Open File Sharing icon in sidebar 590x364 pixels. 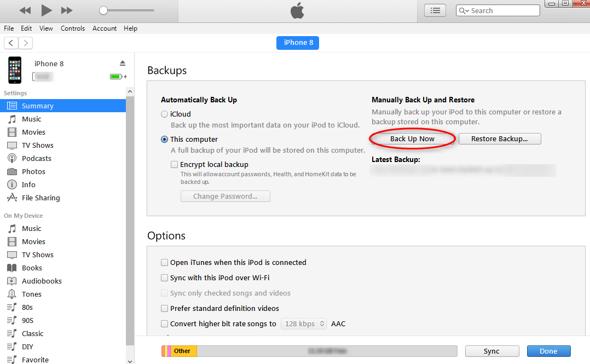click(12, 198)
